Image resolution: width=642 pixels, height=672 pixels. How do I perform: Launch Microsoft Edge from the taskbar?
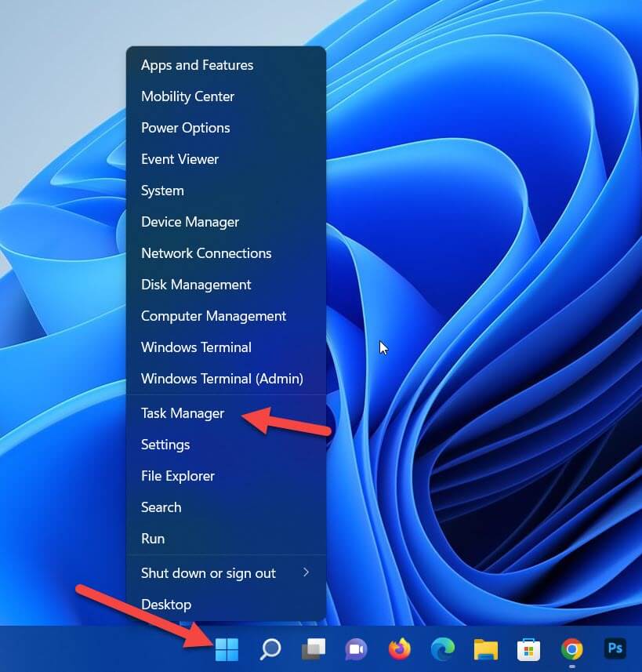443,649
